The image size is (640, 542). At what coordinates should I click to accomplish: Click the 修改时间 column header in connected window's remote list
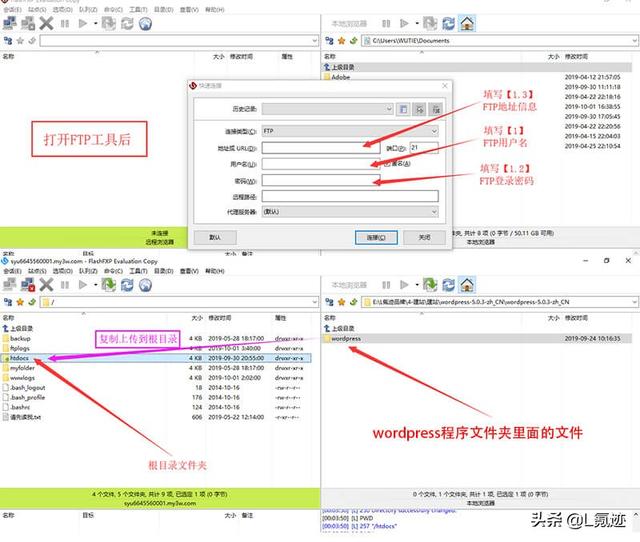220,318
